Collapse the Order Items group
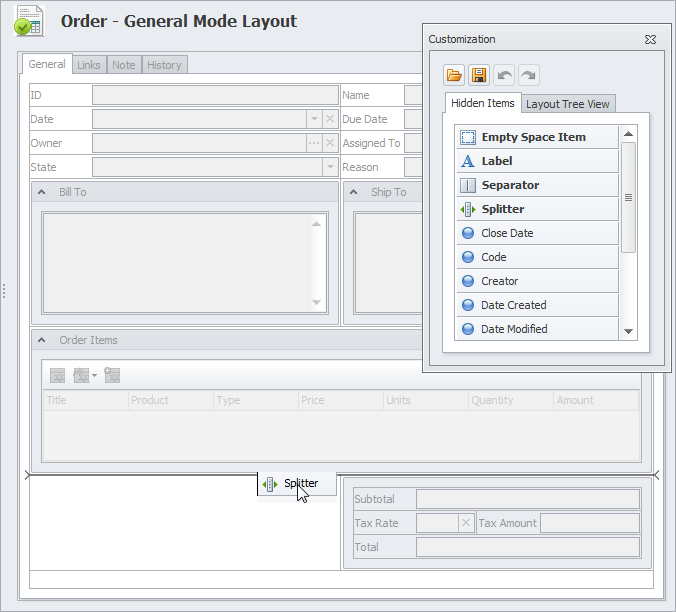The height and width of the screenshot is (612, 676). pyautogui.click(x=42, y=340)
